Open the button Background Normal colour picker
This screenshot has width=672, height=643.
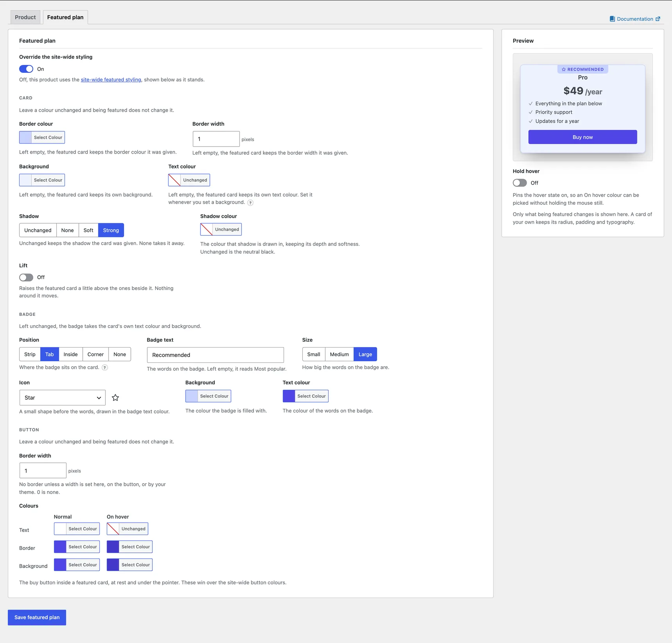tap(77, 565)
